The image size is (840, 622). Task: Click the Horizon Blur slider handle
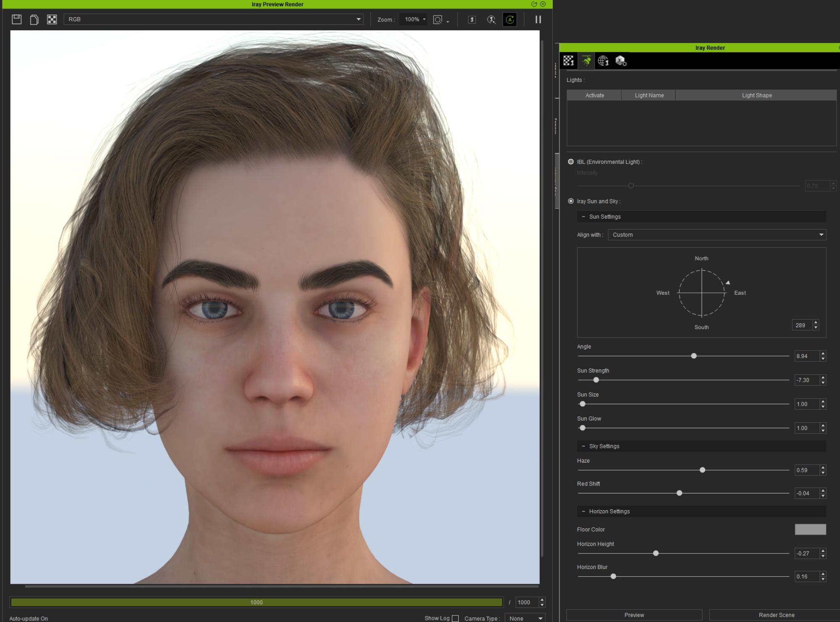(x=613, y=576)
